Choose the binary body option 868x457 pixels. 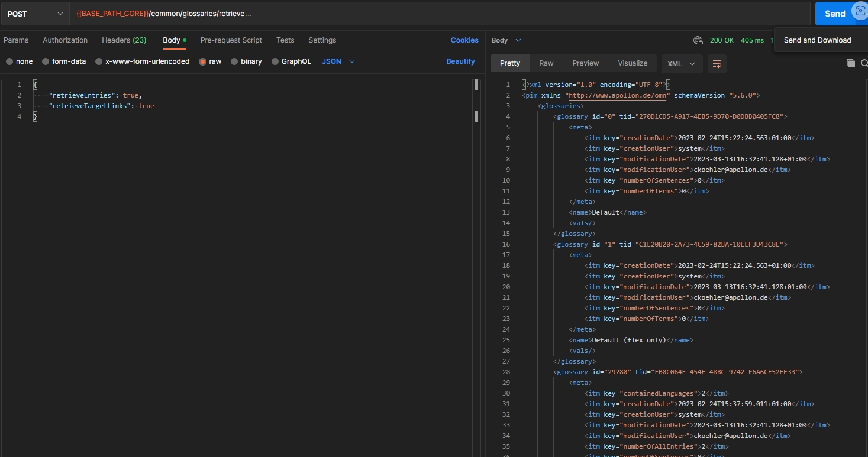coord(234,61)
